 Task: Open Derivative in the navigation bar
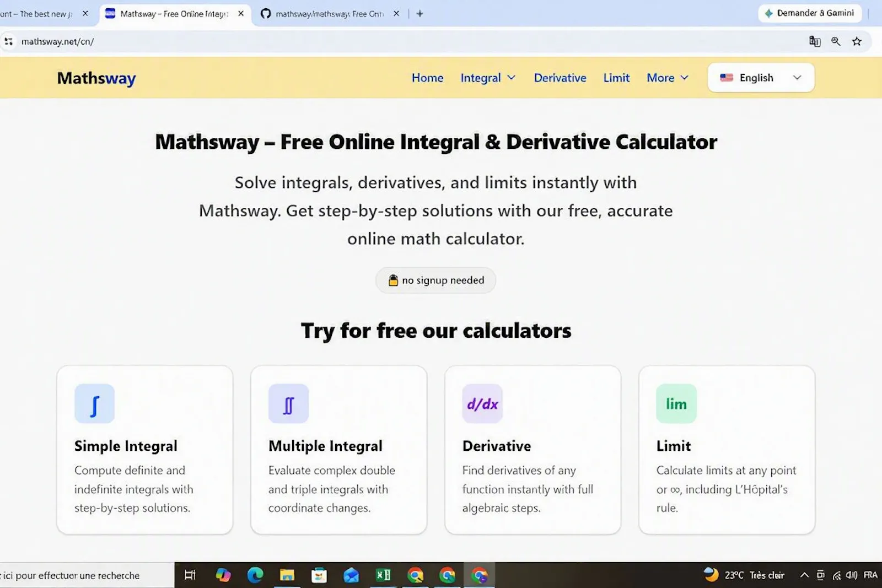click(x=560, y=78)
